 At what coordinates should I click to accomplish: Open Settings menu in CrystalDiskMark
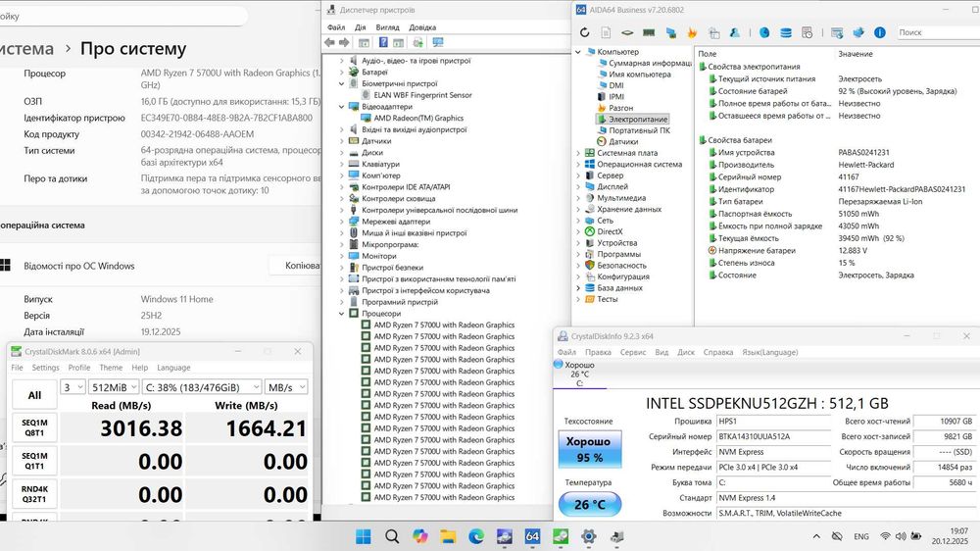tap(46, 368)
